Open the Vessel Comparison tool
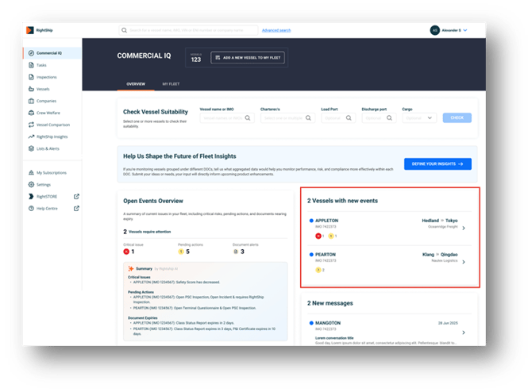Image resolution: width=532 pixels, height=392 pixels. tap(52, 125)
